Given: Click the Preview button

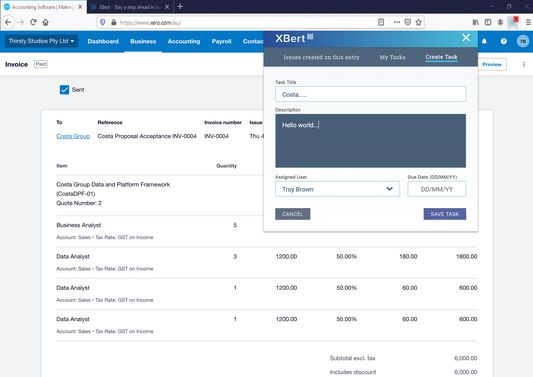Looking at the screenshot, I should 492,64.
